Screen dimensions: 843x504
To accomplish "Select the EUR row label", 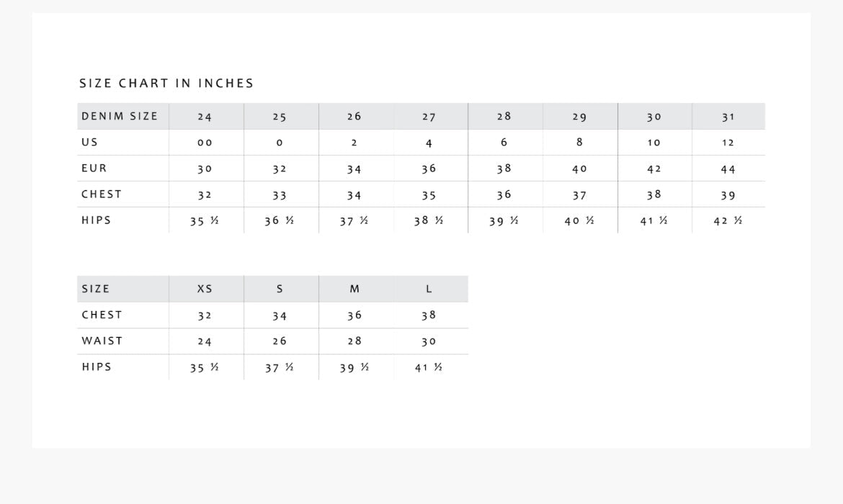I will click(94, 168).
